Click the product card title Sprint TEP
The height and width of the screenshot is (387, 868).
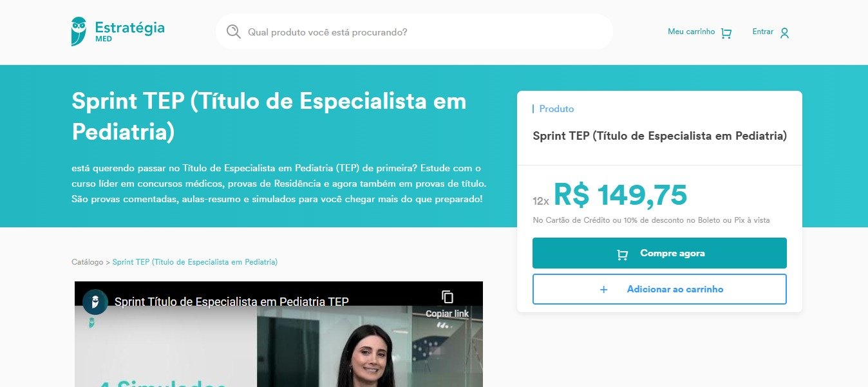(659, 136)
